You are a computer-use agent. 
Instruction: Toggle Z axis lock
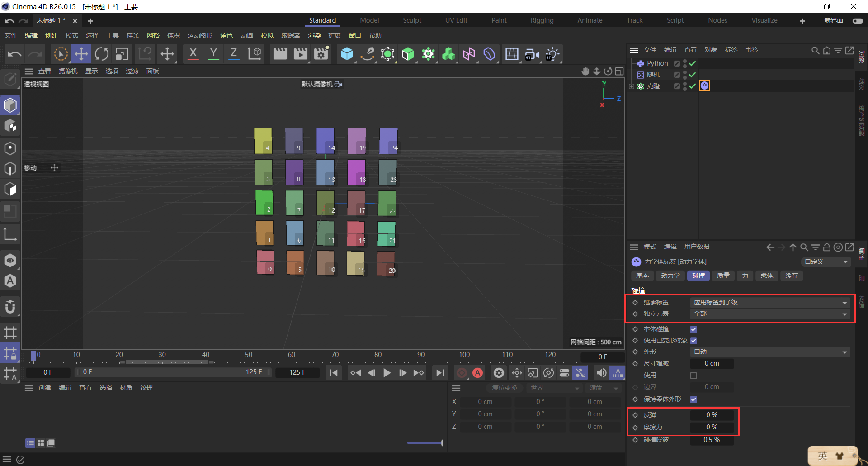point(234,54)
